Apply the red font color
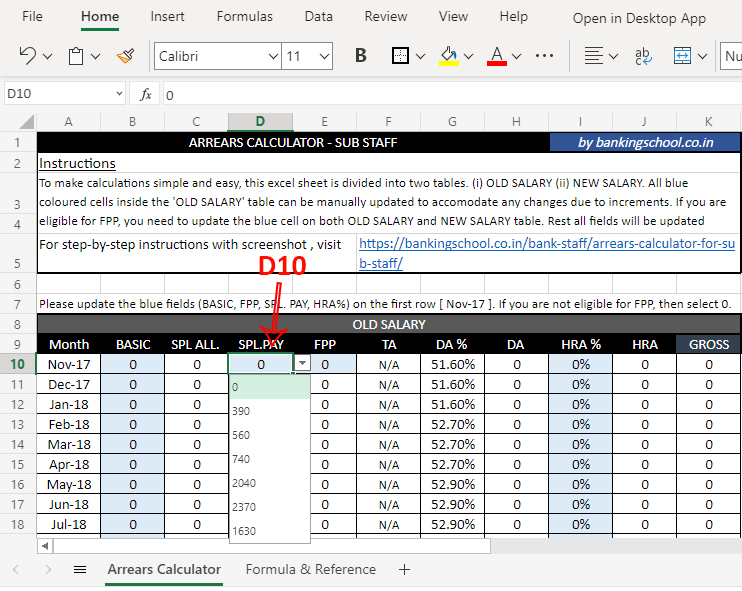 point(497,56)
